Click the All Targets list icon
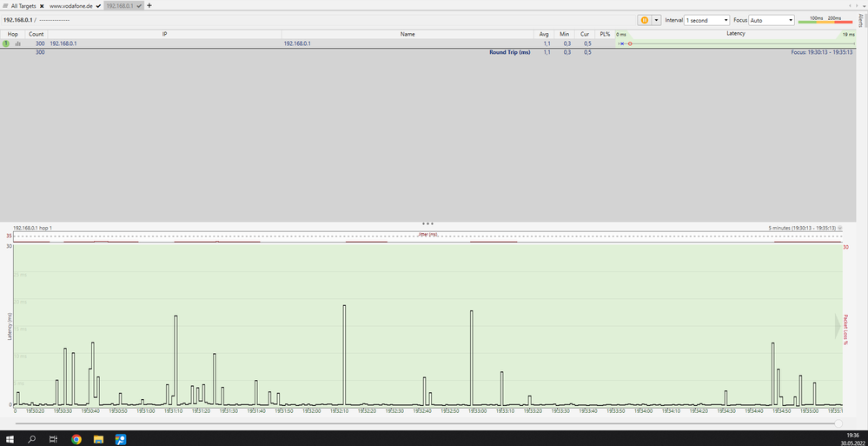Viewport: 868px width, 446px height. point(5,5)
